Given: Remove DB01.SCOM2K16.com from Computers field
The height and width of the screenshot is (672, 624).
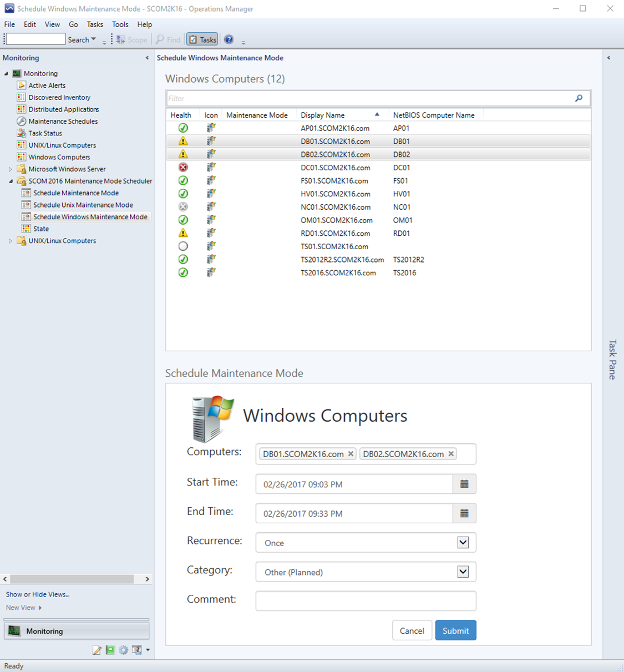Looking at the screenshot, I should (x=351, y=454).
